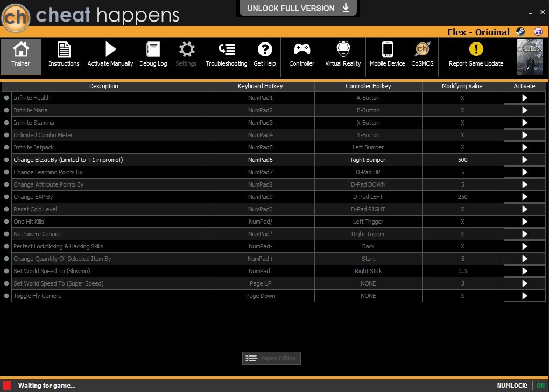The image size is (549, 392).
Task: Click the Open Editor button
Action: click(271, 358)
